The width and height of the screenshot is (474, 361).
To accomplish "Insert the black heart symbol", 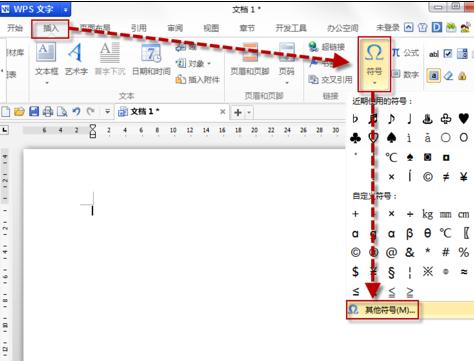I will point(464,118).
